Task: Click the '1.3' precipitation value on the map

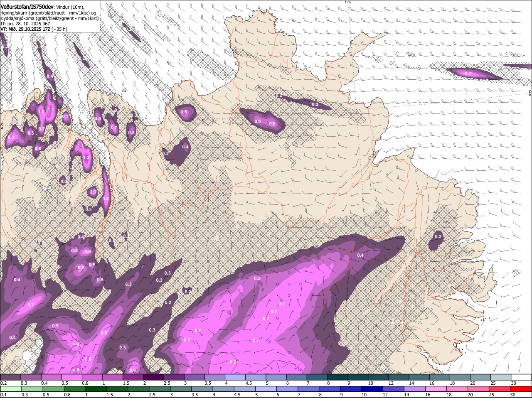Action: tap(86, 158)
